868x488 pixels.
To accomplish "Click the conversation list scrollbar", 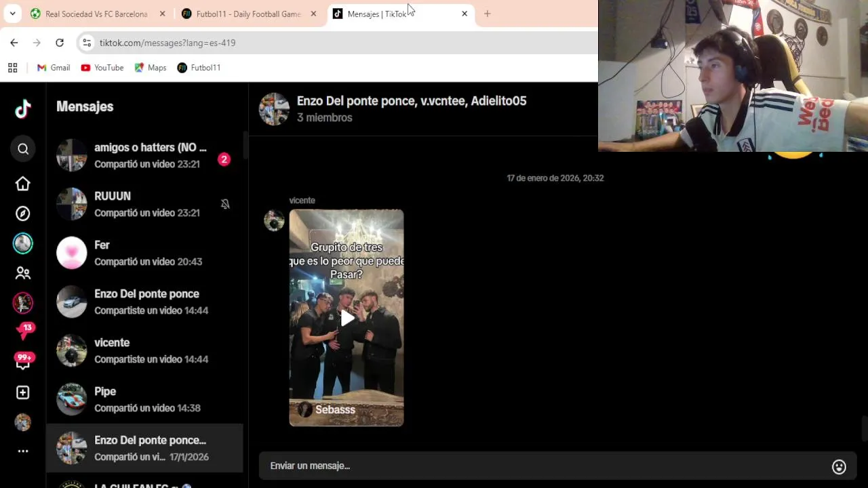I will 245,146.
